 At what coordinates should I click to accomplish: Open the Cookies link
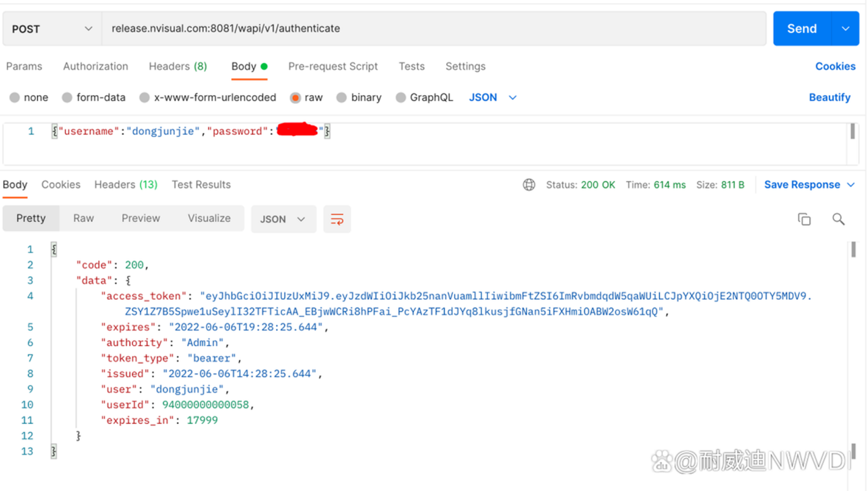834,66
